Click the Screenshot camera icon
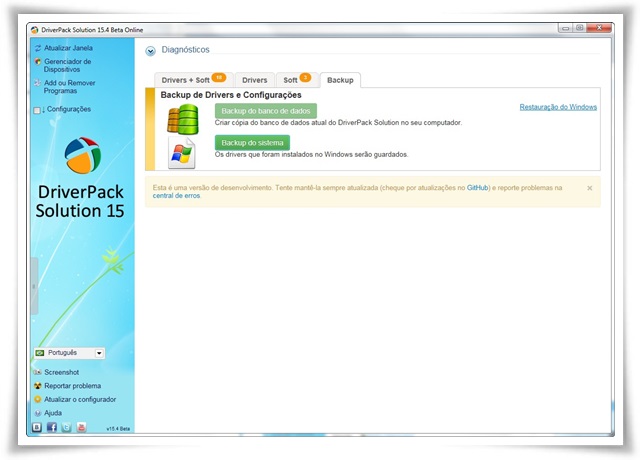 (x=38, y=372)
